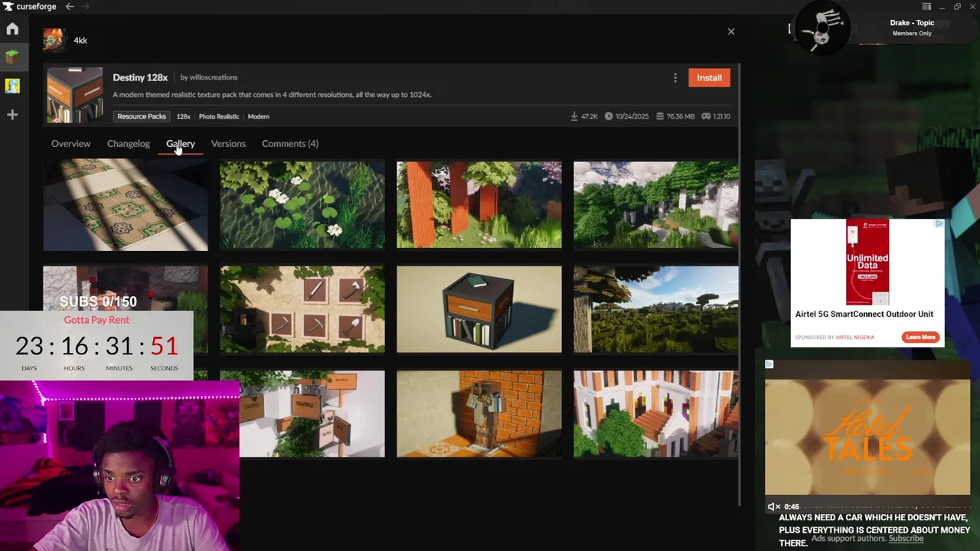
Task: Open the willoscreations author link
Action: coord(209,77)
